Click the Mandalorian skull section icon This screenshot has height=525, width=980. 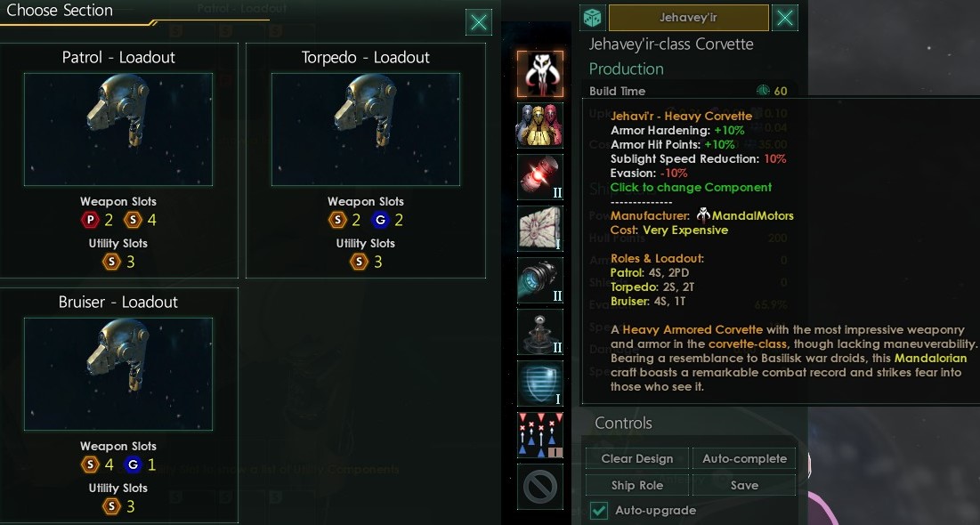(x=540, y=75)
